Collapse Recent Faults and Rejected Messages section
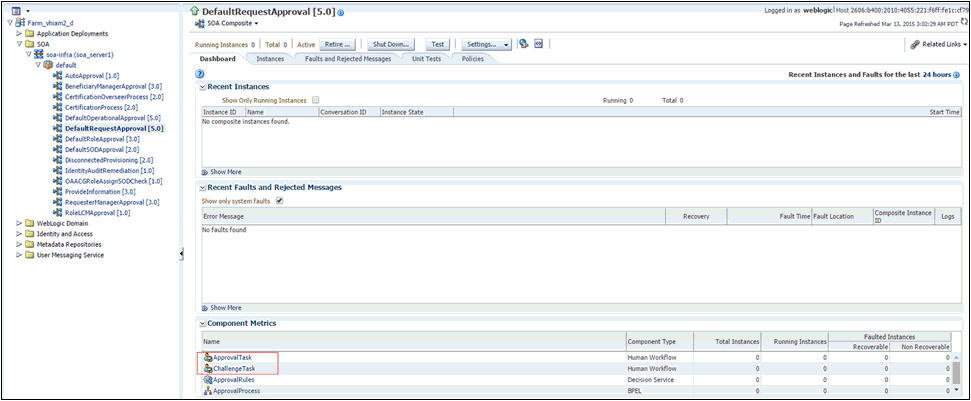The height and width of the screenshot is (401, 971). [202, 188]
